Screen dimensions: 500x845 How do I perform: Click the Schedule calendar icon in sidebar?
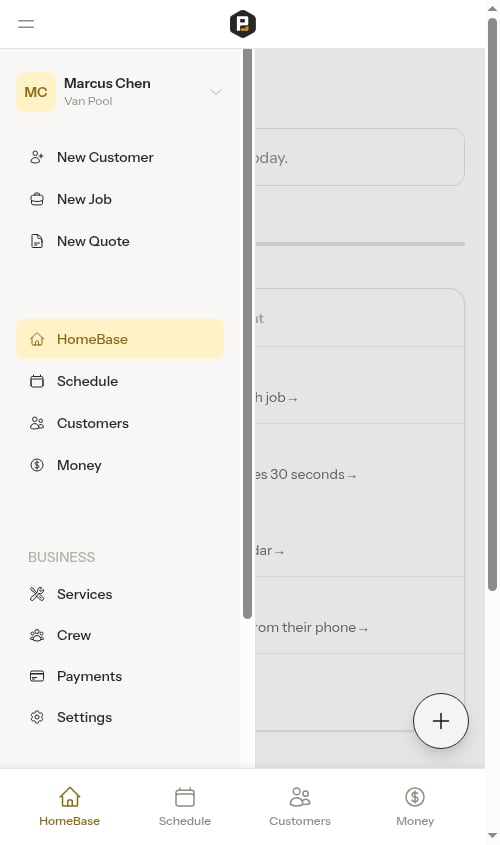coord(37,382)
